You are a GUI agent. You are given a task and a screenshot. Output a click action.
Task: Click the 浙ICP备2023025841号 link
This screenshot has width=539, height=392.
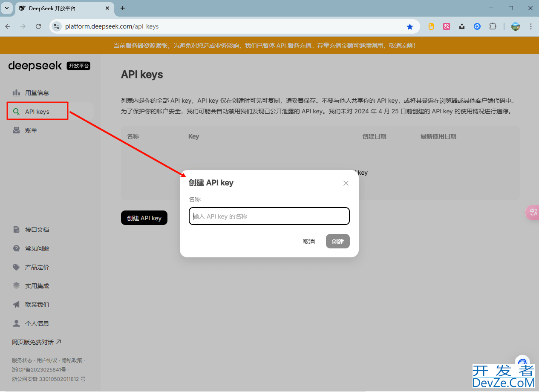tap(39, 369)
